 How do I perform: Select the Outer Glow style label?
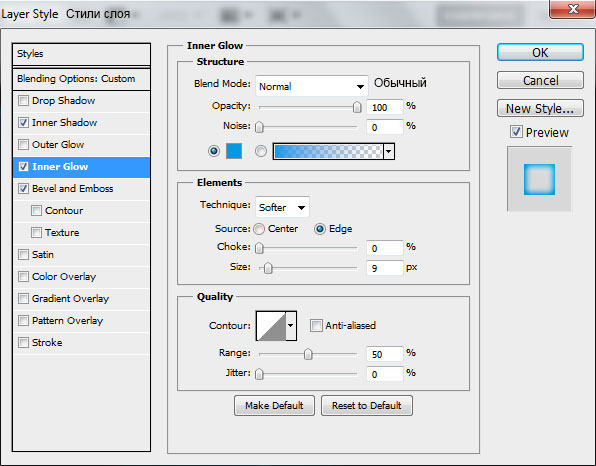58,145
